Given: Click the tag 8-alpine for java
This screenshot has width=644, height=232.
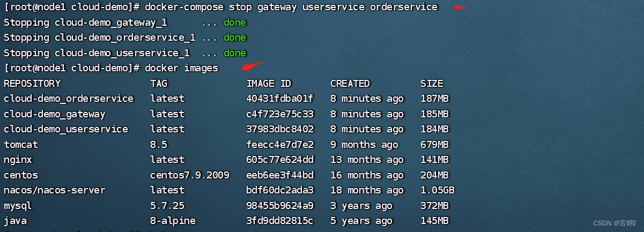Looking at the screenshot, I should (x=173, y=221).
